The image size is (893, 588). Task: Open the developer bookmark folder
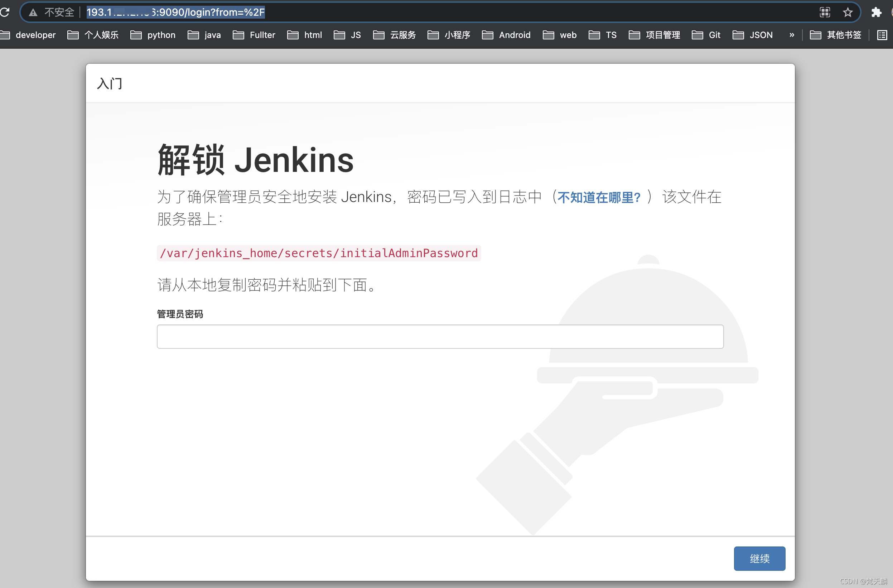28,35
